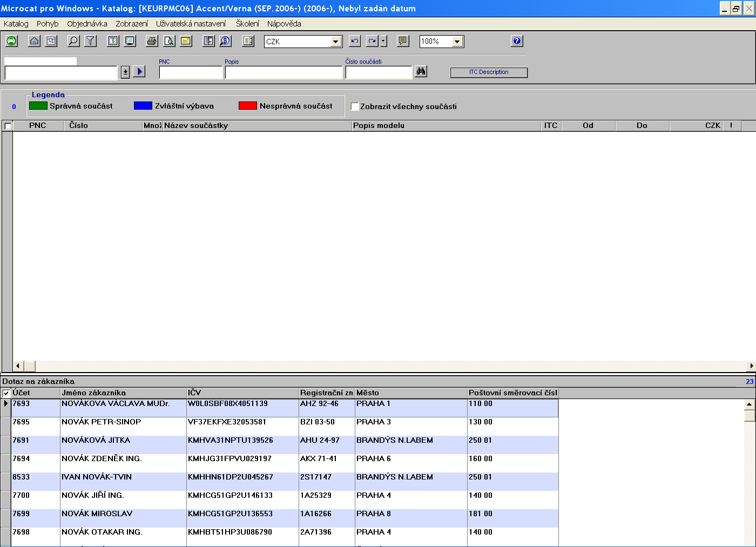Click into the PNC input field
This screenshot has width=756, height=547.
coord(191,72)
